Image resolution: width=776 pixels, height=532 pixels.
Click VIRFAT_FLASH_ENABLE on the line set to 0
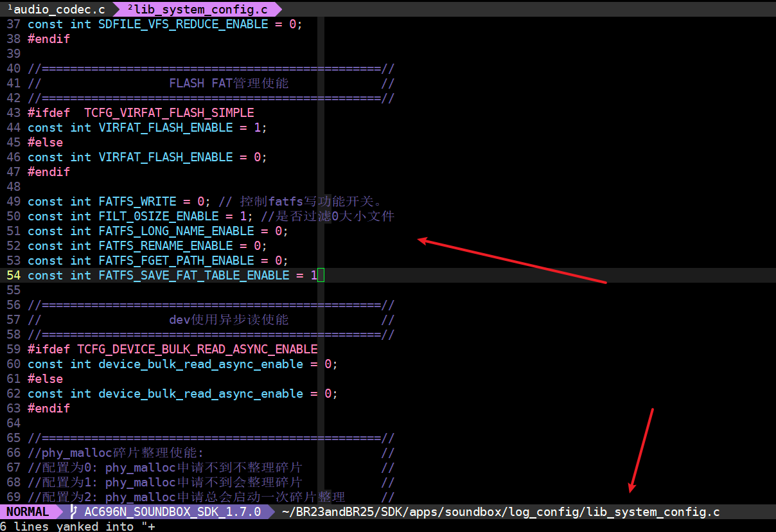coord(166,157)
